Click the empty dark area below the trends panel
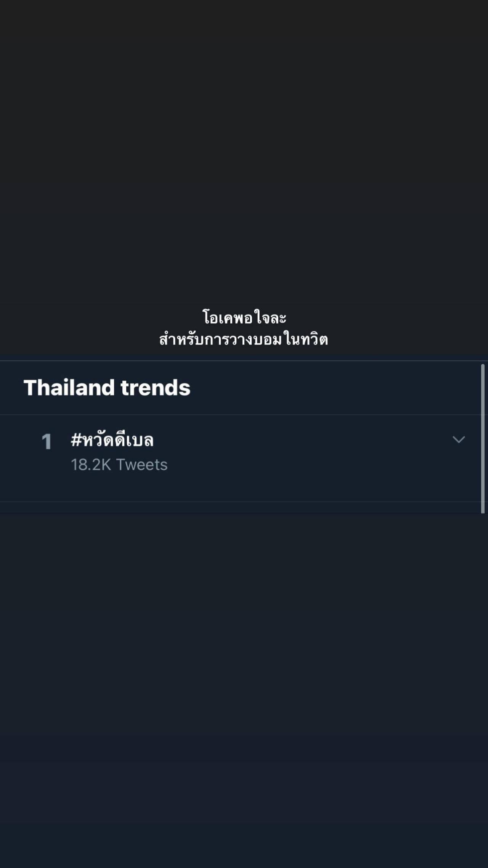 tap(244, 687)
